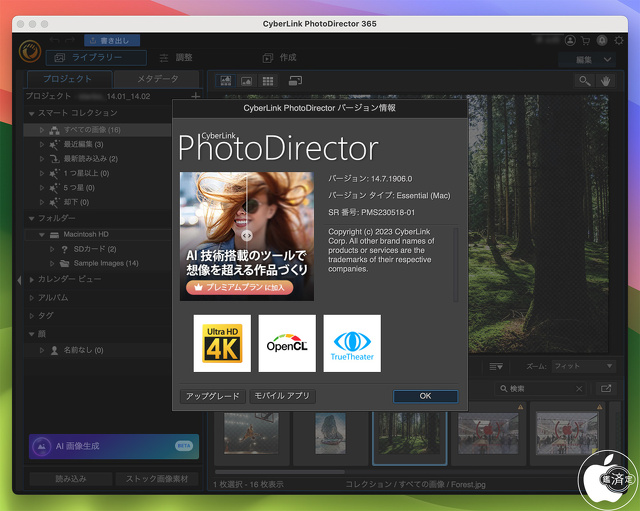Expand アルバム section
Screen dimensions: 640x511
[x=31, y=298]
